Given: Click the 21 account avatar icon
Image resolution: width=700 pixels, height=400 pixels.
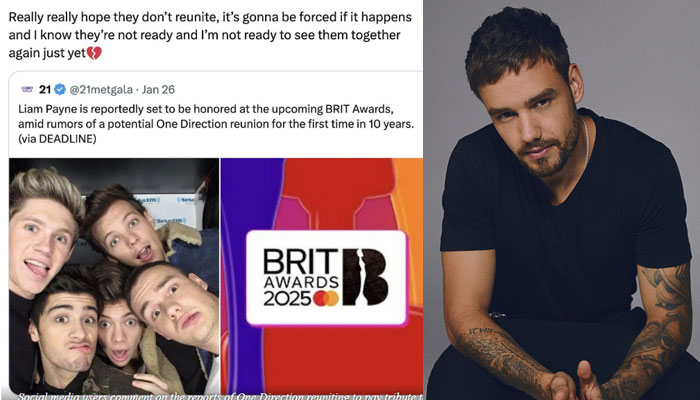Looking at the screenshot, I should [27, 89].
